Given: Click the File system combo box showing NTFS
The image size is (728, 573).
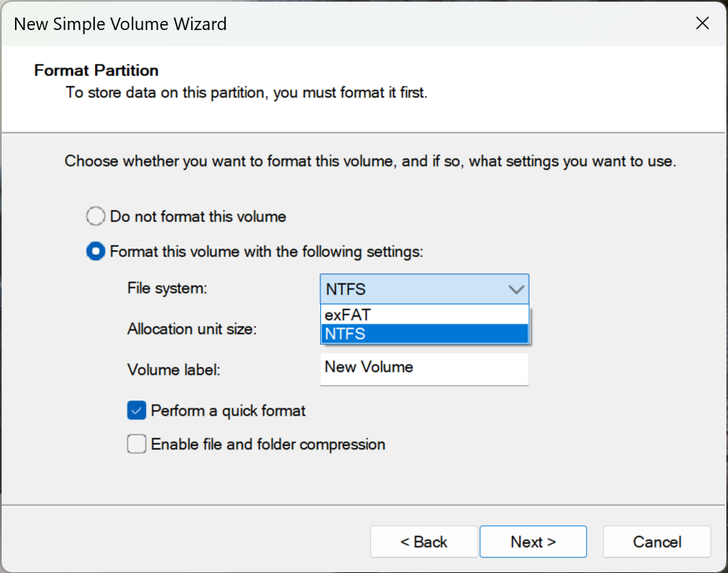Looking at the screenshot, I should [413, 290].
